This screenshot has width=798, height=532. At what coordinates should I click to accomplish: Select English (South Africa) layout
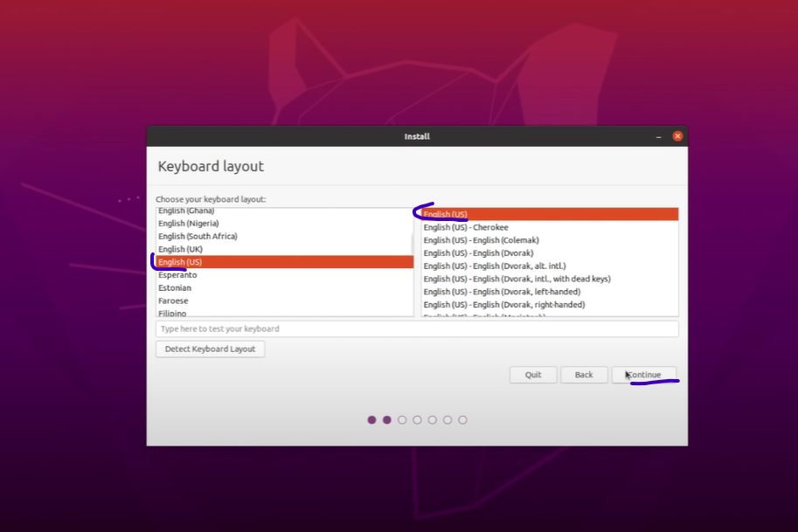(198, 236)
